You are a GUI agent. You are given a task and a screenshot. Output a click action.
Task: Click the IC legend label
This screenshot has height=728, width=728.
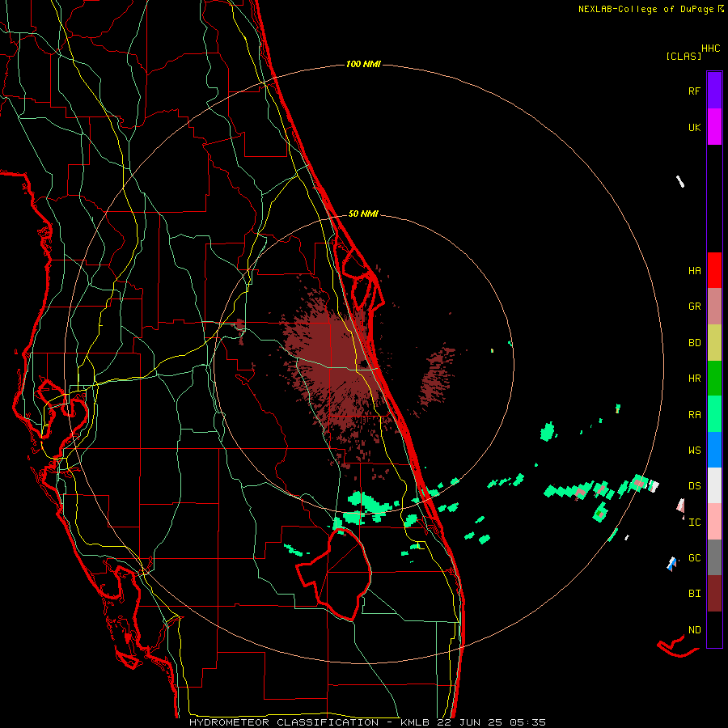[x=694, y=523]
